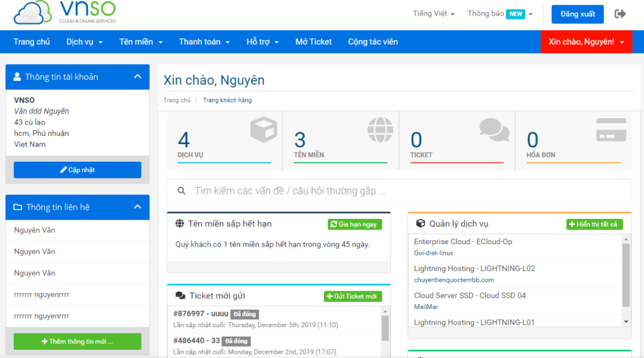
Task: Open the MailMar service link
Action: coord(426,307)
